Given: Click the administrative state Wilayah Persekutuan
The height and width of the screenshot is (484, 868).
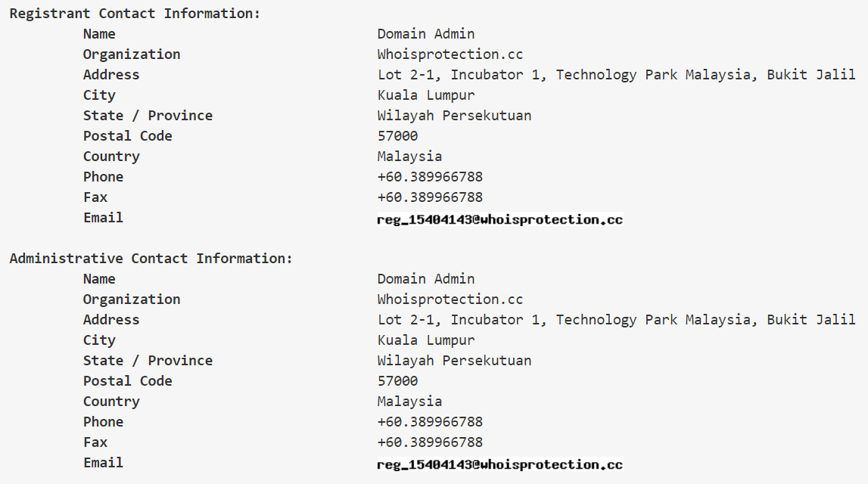Looking at the screenshot, I should tap(454, 361).
